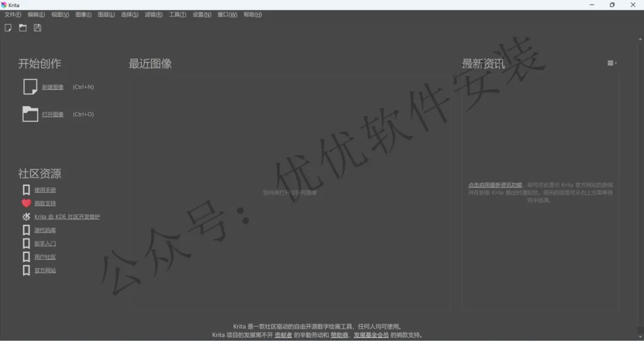Open the 编辑(E) menu
The width and height of the screenshot is (644, 341).
tap(36, 14)
